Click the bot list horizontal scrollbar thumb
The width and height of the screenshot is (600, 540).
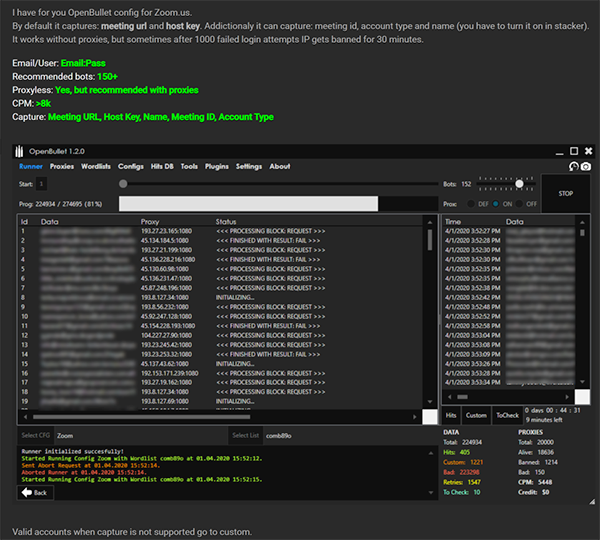142,417
